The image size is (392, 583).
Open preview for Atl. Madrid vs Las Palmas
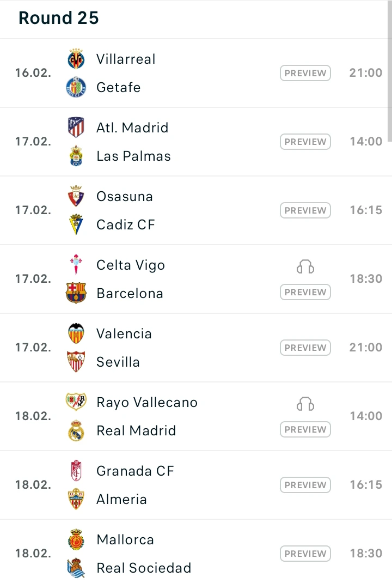point(305,142)
